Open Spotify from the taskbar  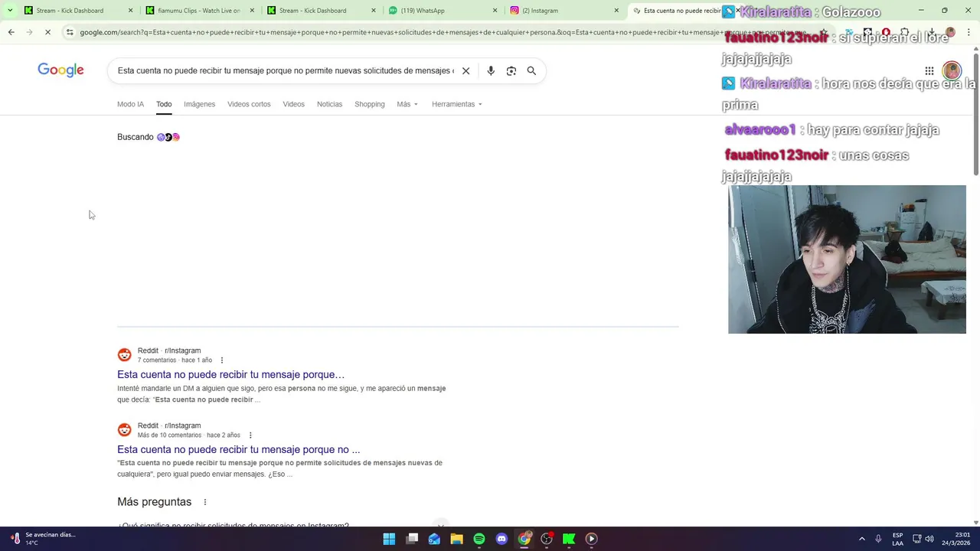tap(479, 539)
